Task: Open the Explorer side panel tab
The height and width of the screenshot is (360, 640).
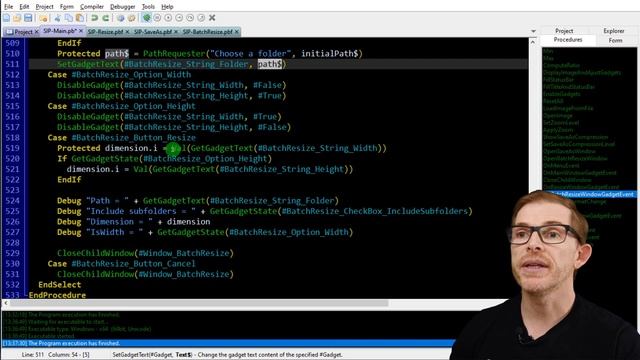Action: click(614, 31)
